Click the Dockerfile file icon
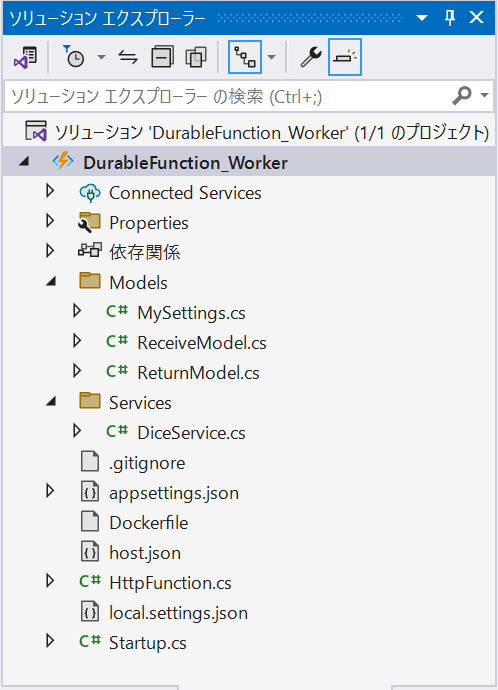Viewport: 498px width, 690px height. click(90, 521)
